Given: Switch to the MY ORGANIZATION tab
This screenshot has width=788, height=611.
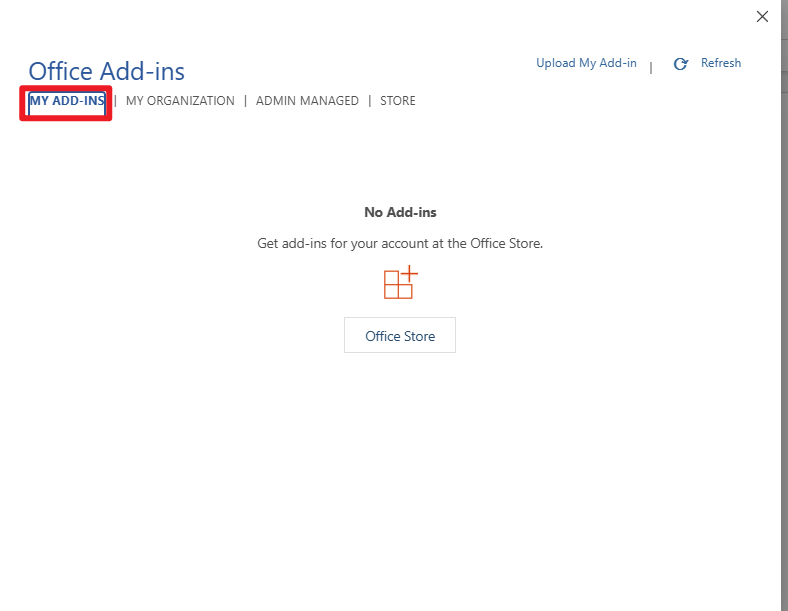Looking at the screenshot, I should tap(180, 101).
